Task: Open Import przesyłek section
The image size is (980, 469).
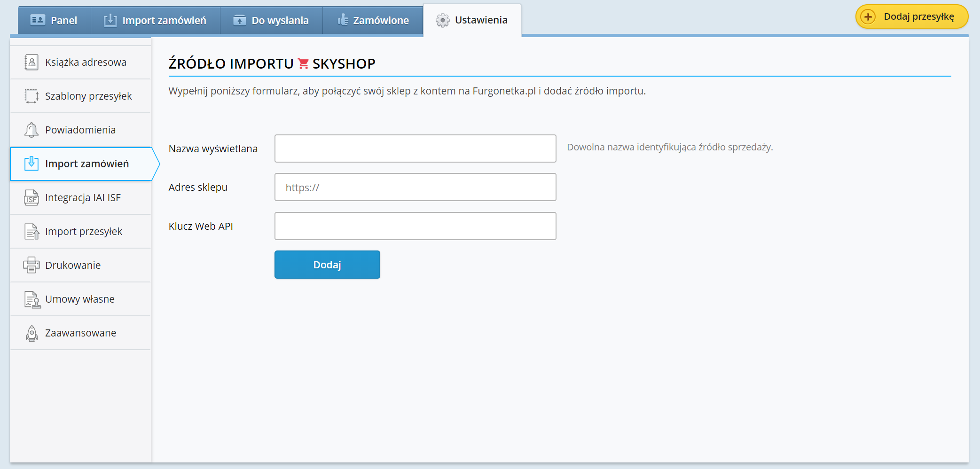Action: [80, 231]
